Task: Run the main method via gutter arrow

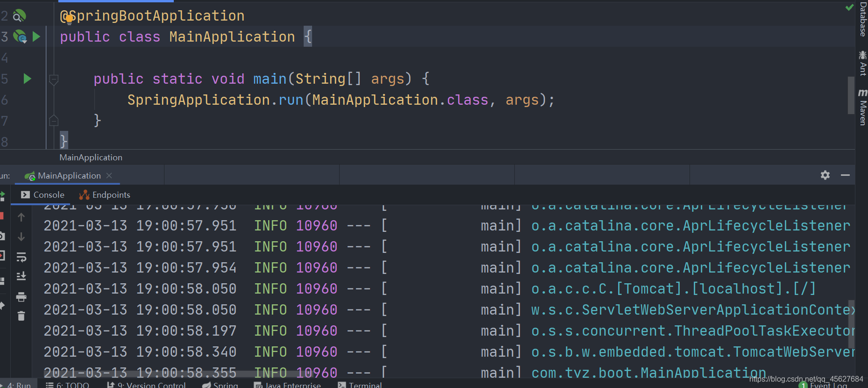Action: [27, 79]
